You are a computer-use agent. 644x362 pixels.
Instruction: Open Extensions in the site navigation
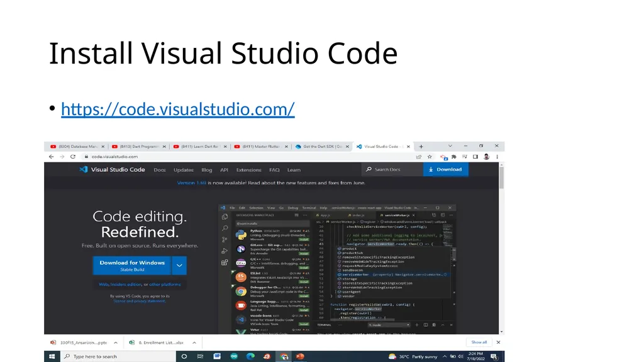[x=248, y=170]
